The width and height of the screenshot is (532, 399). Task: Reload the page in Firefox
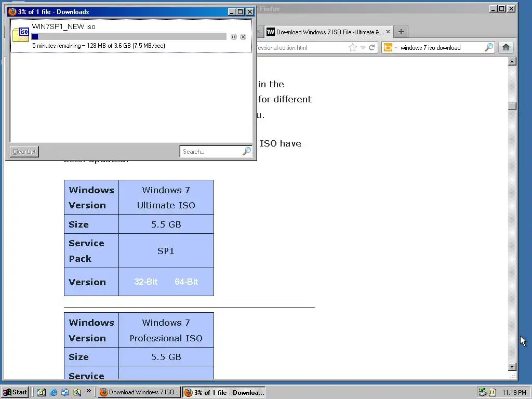pyautogui.click(x=372, y=47)
